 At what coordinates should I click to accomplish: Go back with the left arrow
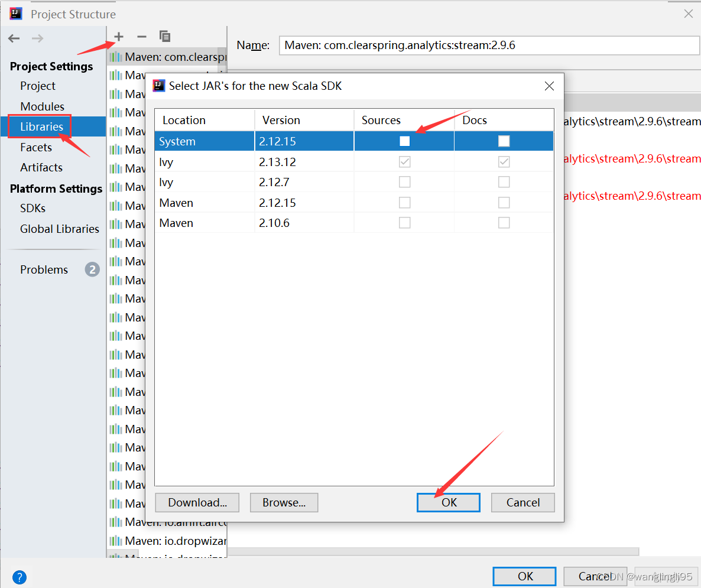click(x=14, y=38)
